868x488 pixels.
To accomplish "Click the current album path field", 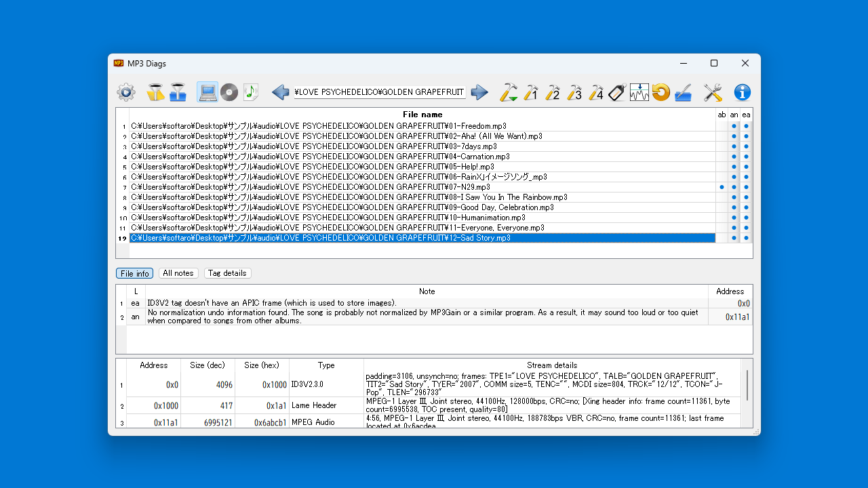I will (x=380, y=92).
